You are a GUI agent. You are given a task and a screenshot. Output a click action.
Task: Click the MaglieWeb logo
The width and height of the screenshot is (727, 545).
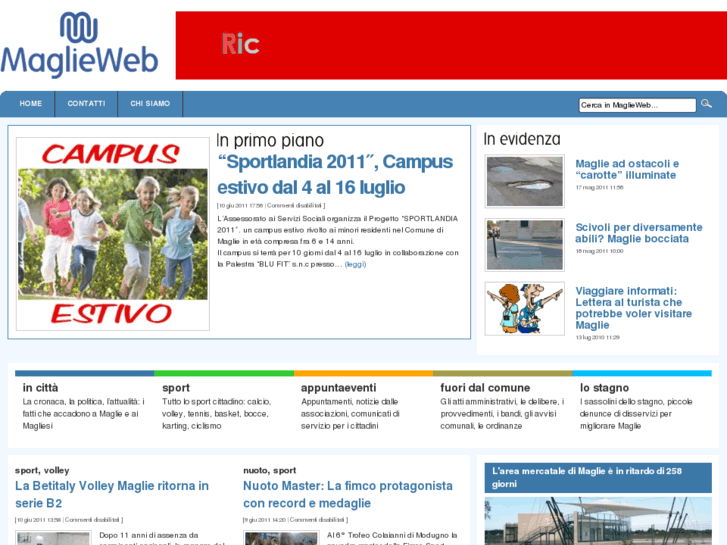point(79,45)
